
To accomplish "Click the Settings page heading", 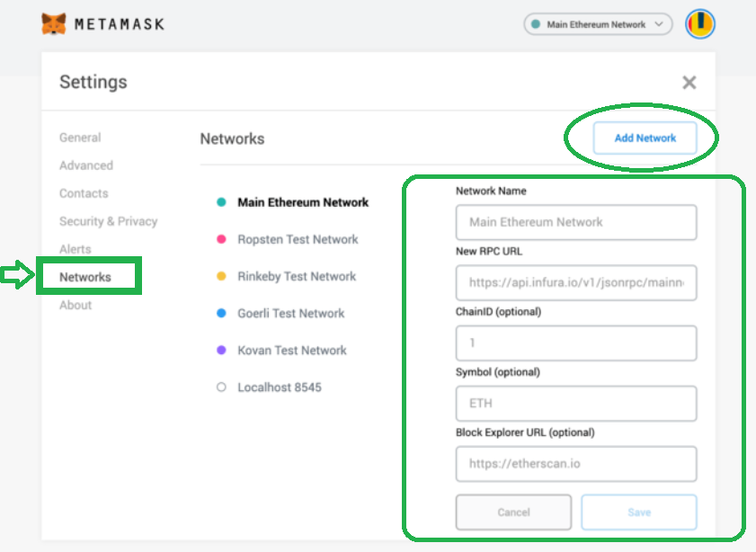I will point(93,82).
